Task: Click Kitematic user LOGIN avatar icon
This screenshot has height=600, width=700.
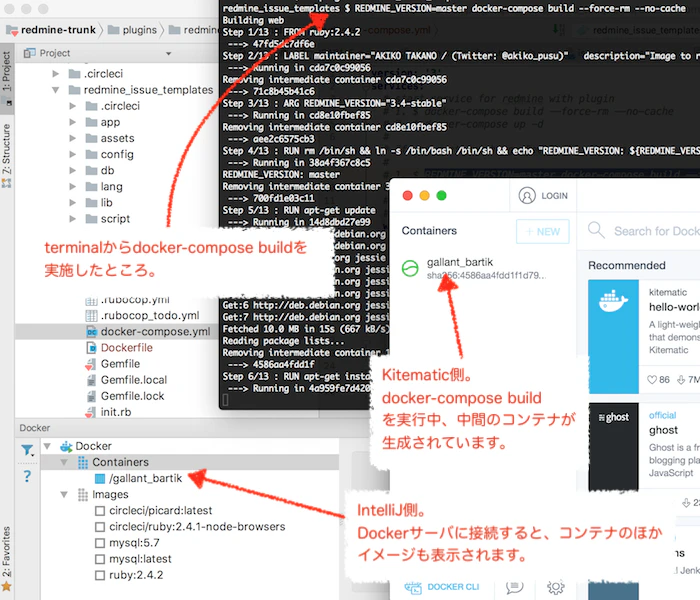Action: coord(527,196)
